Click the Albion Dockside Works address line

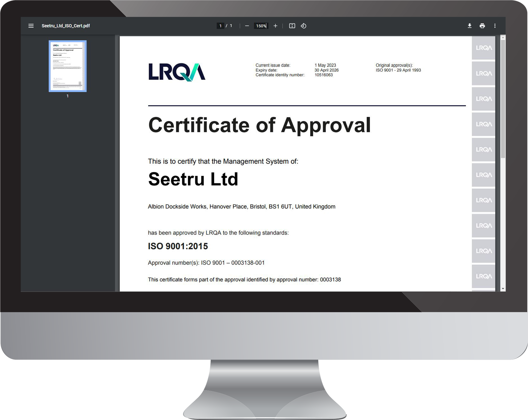241,206
